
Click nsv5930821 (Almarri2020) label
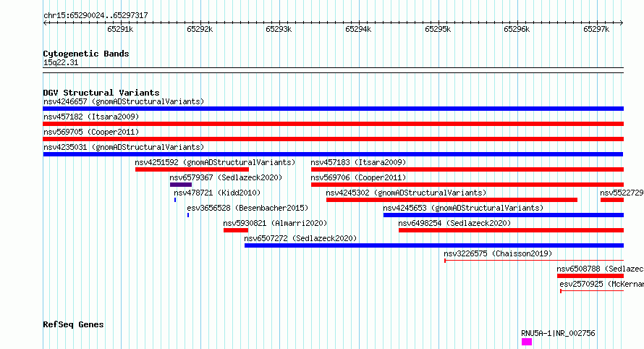(x=275, y=223)
